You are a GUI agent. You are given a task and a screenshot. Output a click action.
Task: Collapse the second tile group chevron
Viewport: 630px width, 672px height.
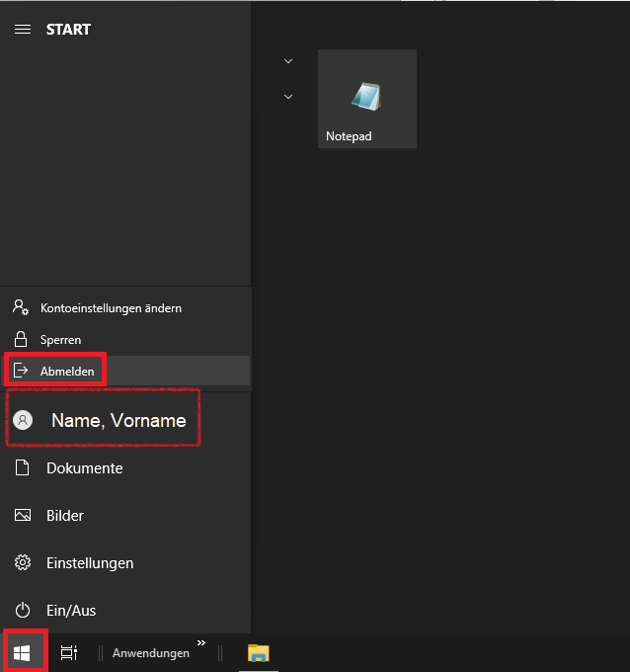(x=288, y=97)
